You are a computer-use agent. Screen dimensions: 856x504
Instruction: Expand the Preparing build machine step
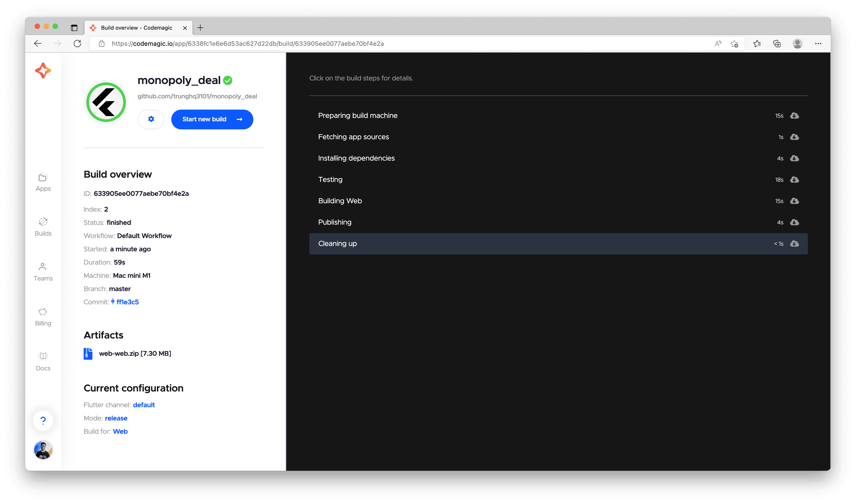click(x=558, y=115)
